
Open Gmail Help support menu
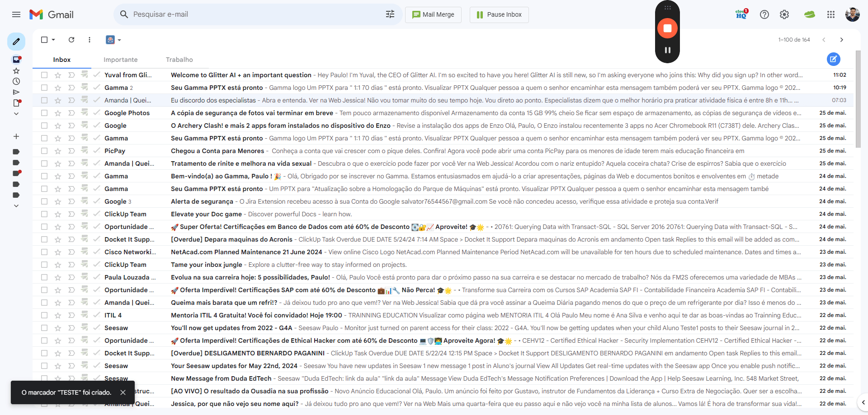(764, 14)
